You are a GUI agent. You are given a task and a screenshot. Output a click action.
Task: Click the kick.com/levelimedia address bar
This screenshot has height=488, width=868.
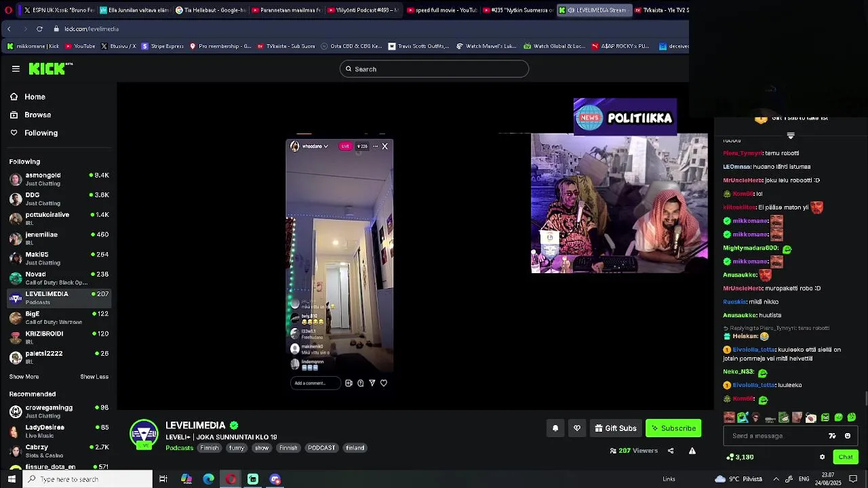pos(92,28)
